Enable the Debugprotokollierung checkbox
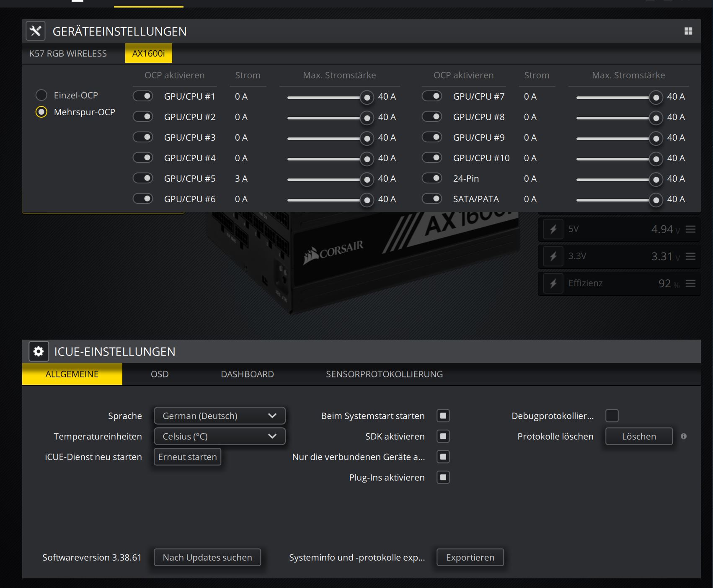The width and height of the screenshot is (713, 588). (x=612, y=416)
